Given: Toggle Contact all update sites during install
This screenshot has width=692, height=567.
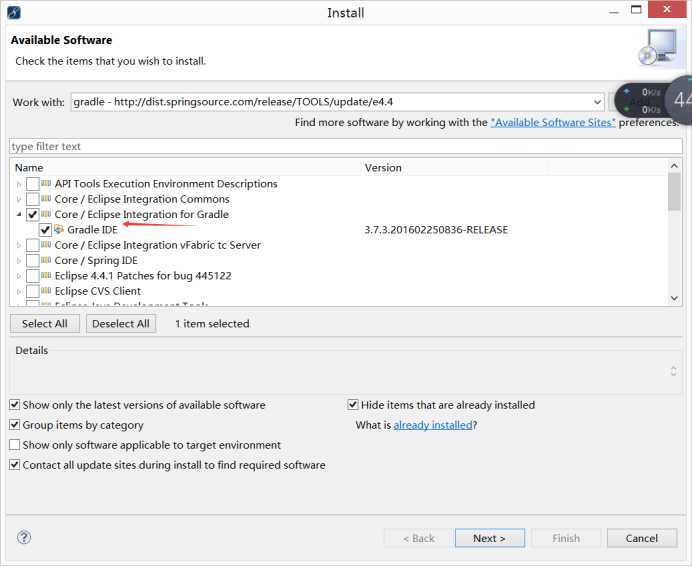Looking at the screenshot, I should (15, 465).
